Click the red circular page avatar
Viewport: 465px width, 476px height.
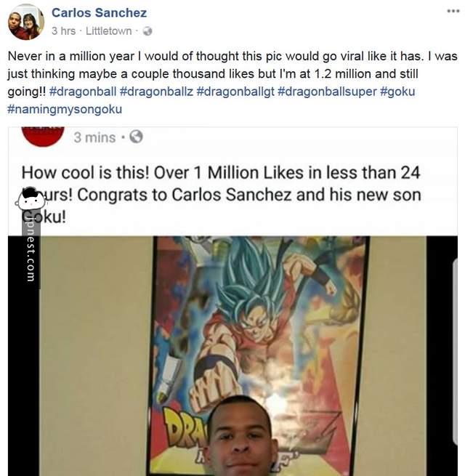point(43,137)
